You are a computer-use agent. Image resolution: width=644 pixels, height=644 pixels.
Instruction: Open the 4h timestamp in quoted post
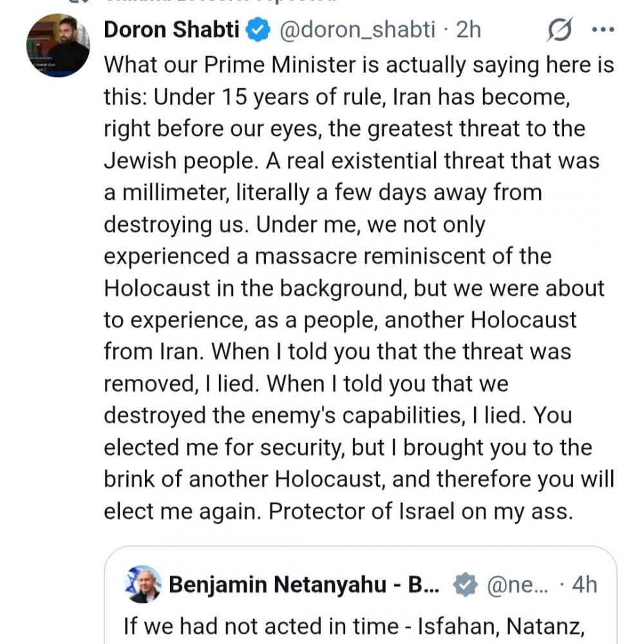tap(584, 584)
